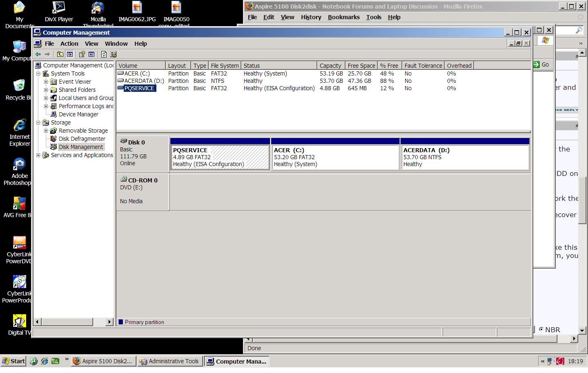Expand Performance Logs and Alerts node
Screen dimensions: 588x373
pyautogui.click(x=46, y=106)
